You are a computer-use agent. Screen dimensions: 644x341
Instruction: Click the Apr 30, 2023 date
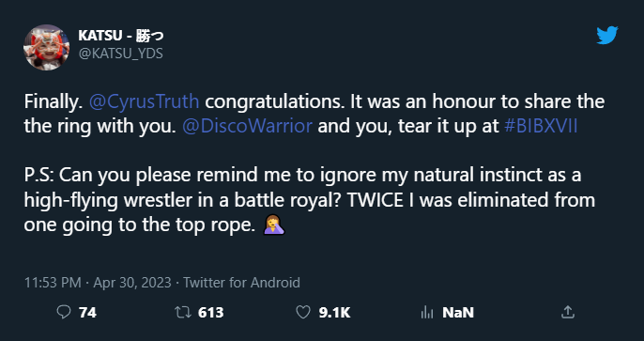132,283
